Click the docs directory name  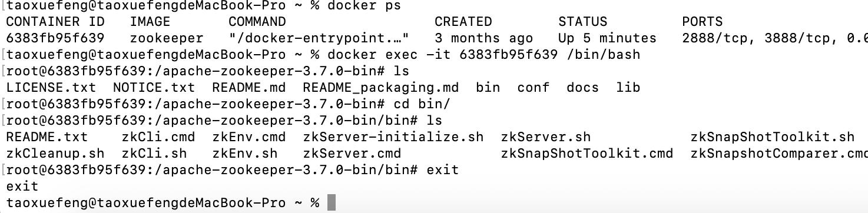tap(582, 88)
